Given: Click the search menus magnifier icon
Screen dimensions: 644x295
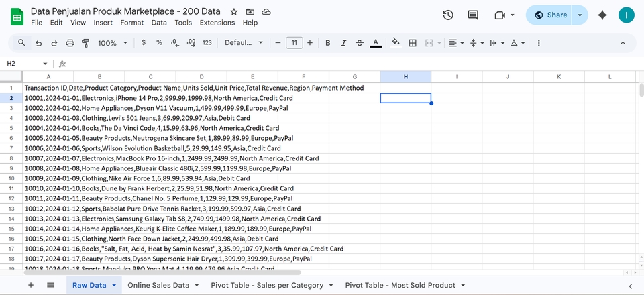Looking at the screenshot, I should (21, 43).
